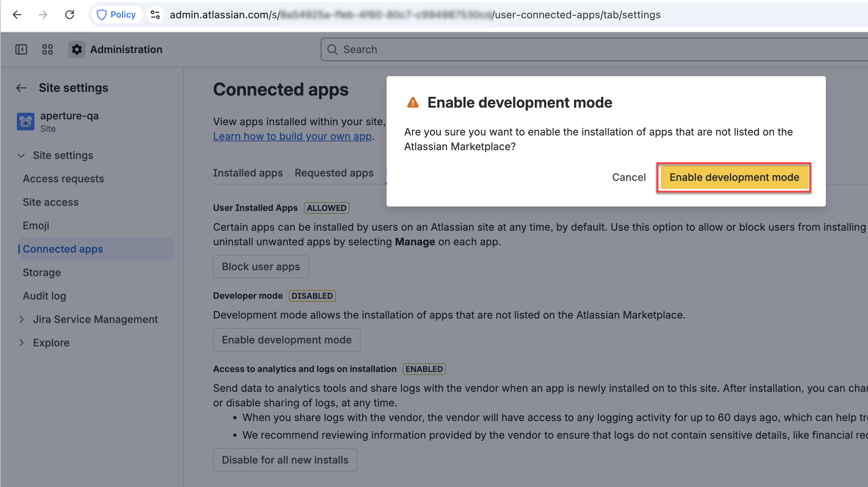The height and width of the screenshot is (487, 868).
Task: Open site information controls icon
Action: [155, 15]
